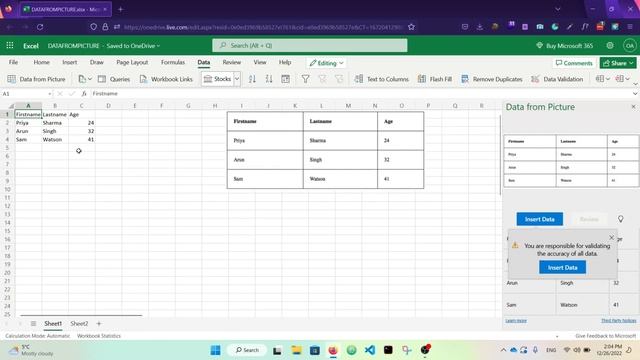The image size is (640, 360).
Task: Click Remove Duplicates
Action: (492, 79)
